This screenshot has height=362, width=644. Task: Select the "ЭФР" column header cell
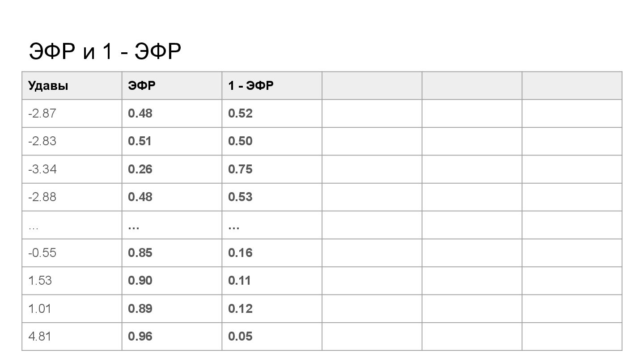coord(142,85)
